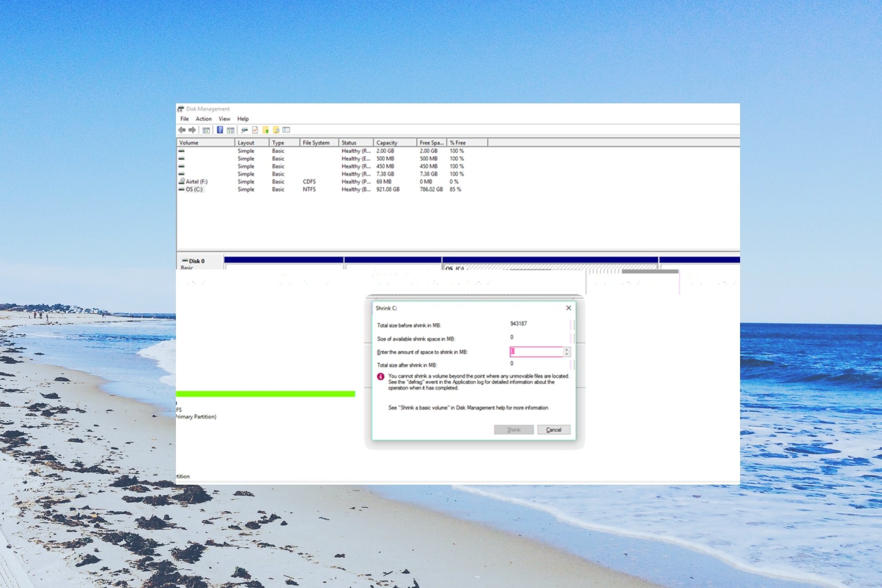Click the 921.08 GB capacity cell

pyautogui.click(x=388, y=189)
